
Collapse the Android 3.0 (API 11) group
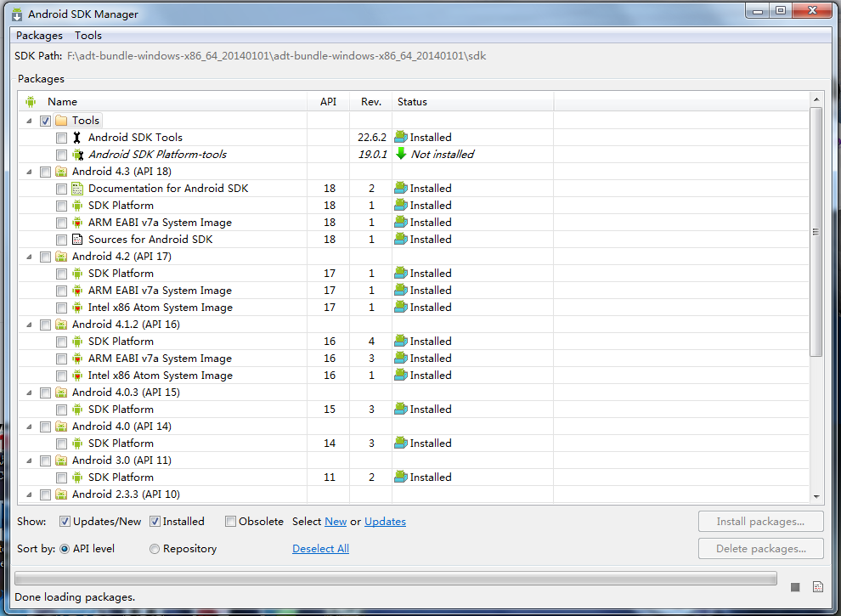tap(29, 461)
